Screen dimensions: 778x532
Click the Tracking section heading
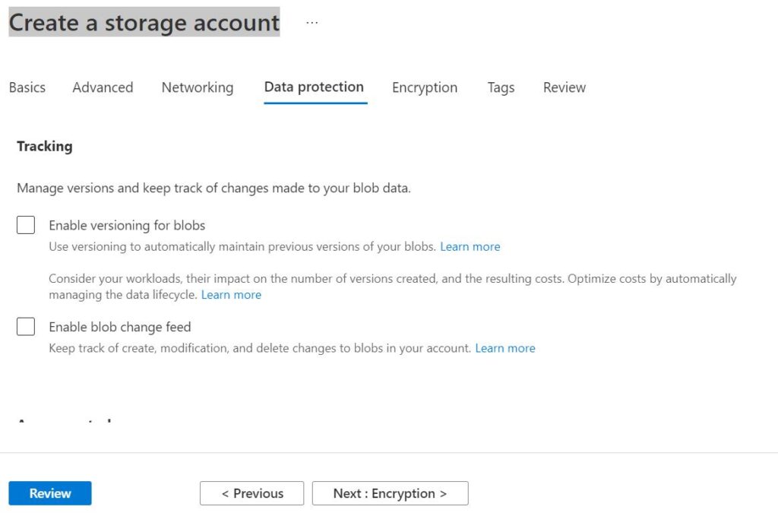click(x=45, y=147)
